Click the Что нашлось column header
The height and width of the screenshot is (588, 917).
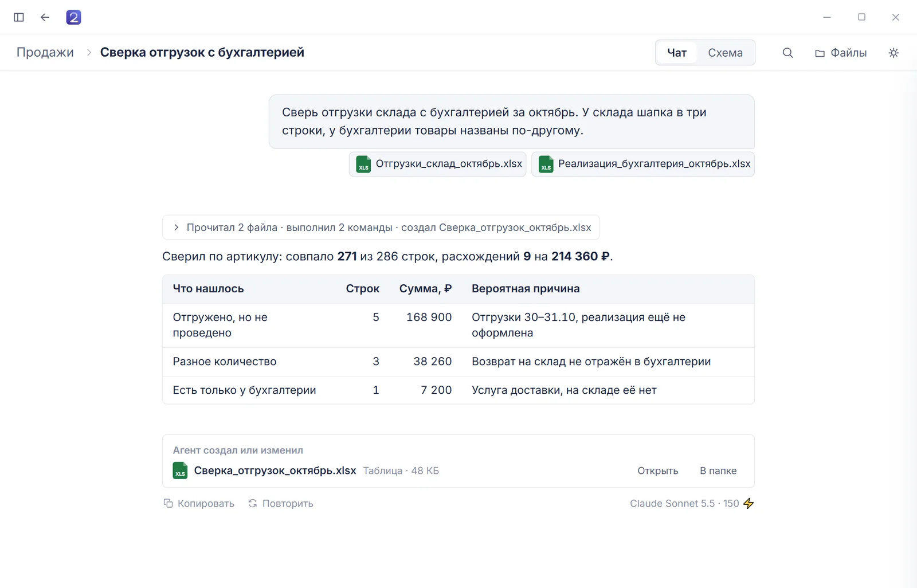(209, 289)
